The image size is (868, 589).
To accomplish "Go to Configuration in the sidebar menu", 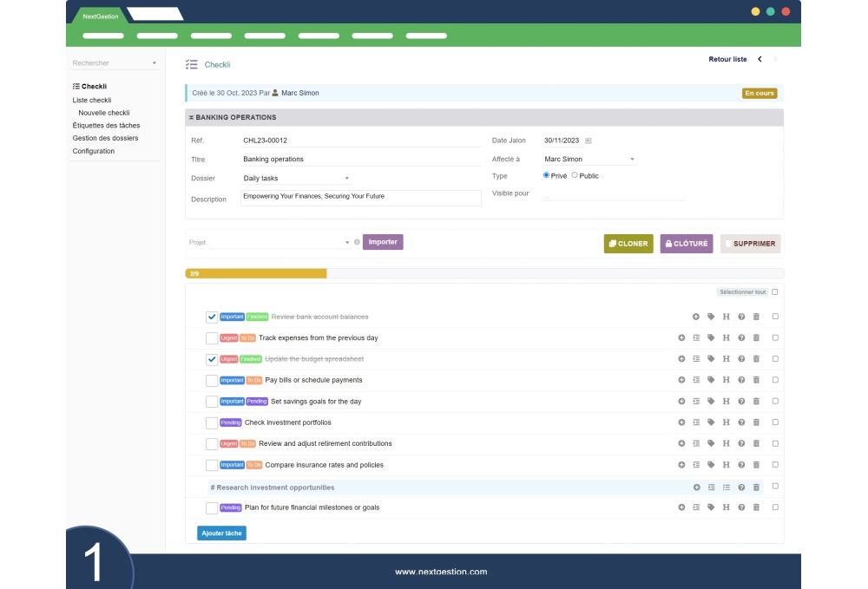I will [x=94, y=151].
